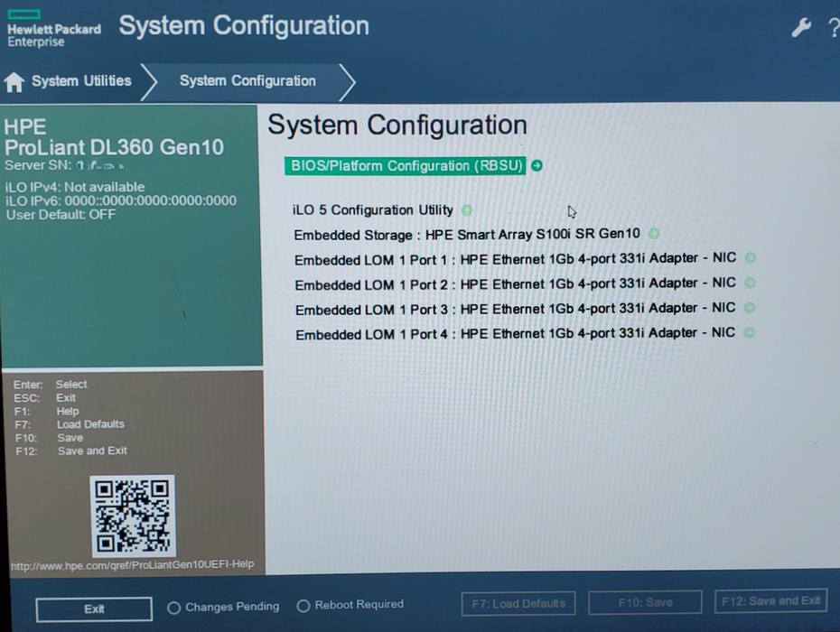Open Embedded LOM 1 Port 2 settings
This screenshot has height=632, width=840.
click(x=516, y=283)
